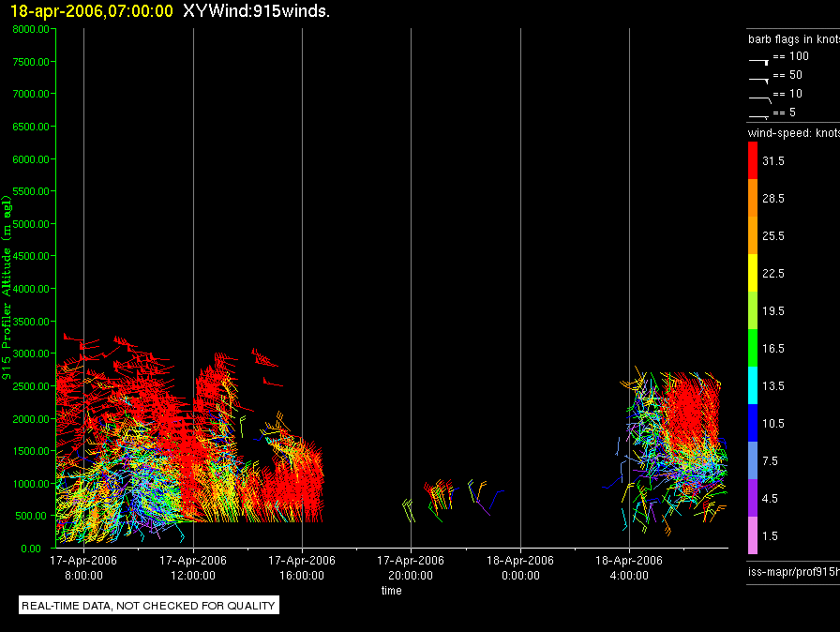
Task: Select the red 31.5 knots color swatch
Action: [x=753, y=160]
